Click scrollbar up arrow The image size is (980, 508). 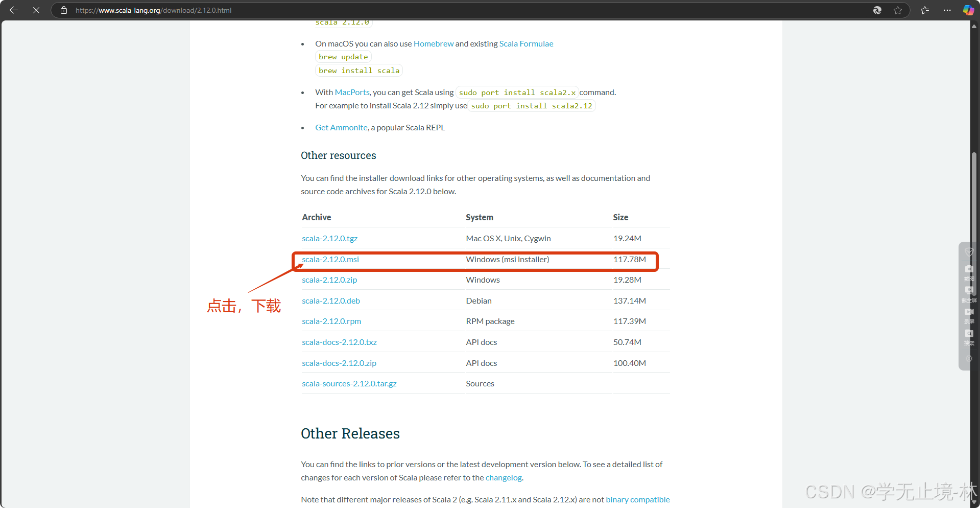tap(974, 26)
